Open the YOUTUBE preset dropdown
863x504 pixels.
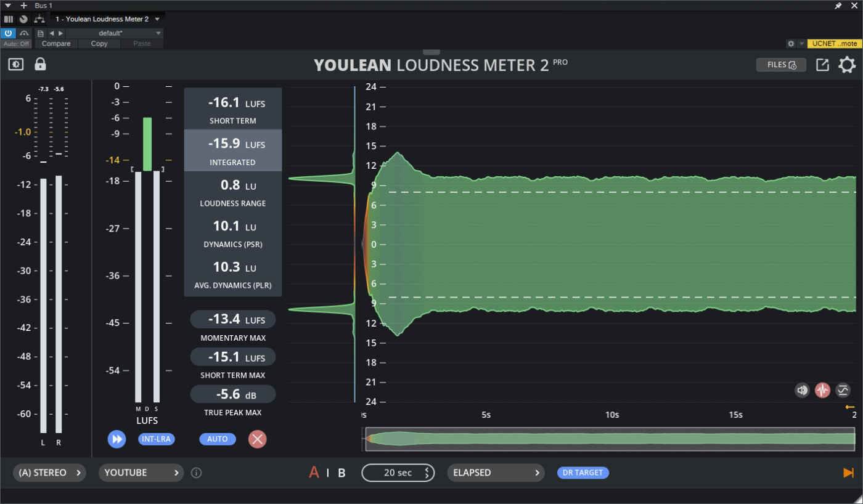(141, 473)
